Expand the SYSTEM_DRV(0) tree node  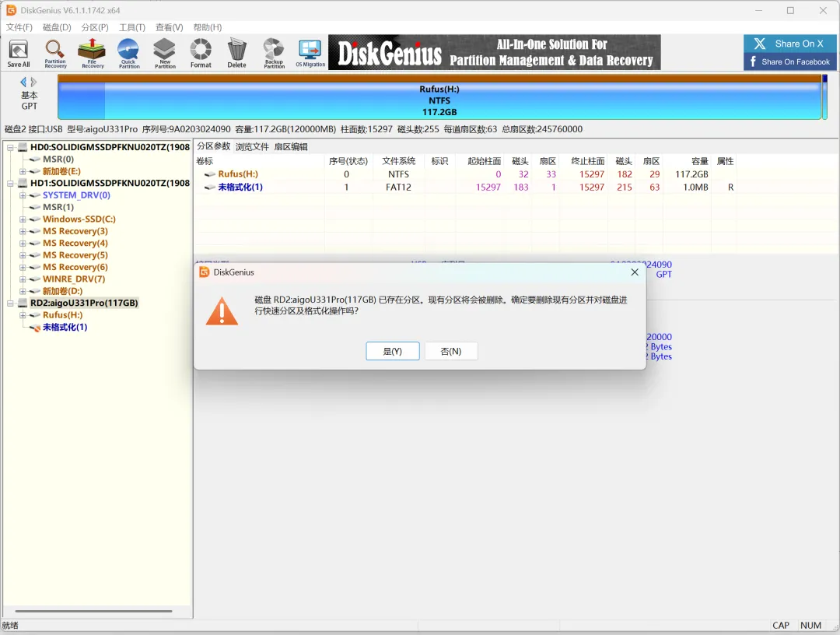point(23,195)
